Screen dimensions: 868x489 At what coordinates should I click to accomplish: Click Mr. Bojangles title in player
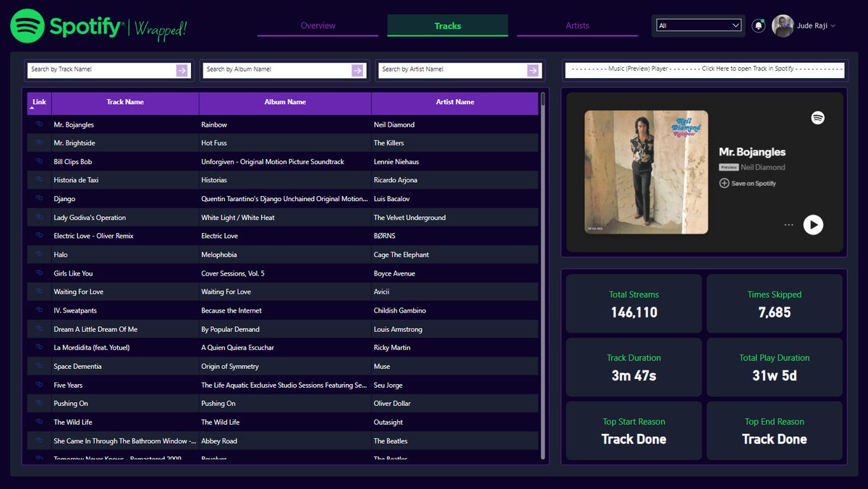[752, 152]
